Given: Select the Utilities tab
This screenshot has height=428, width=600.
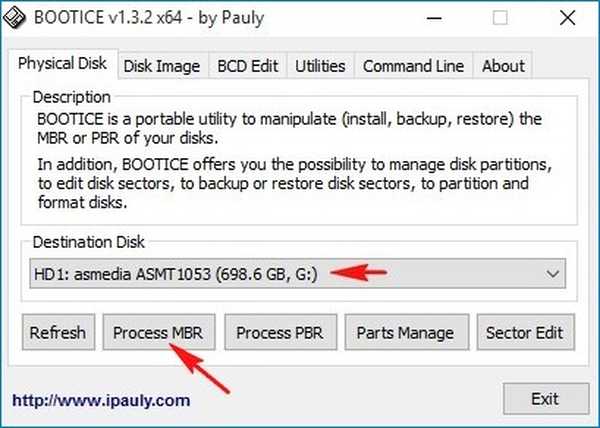Looking at the screenshot, I should tap(320, 66).
